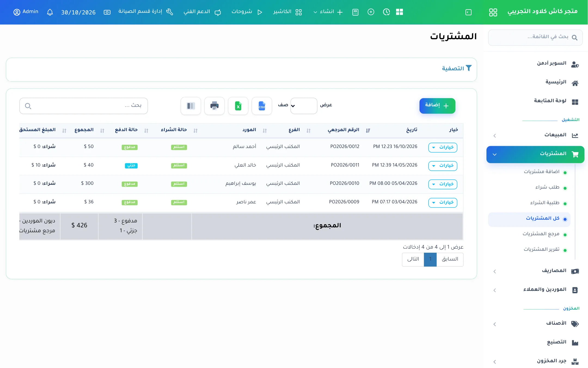Focus the sidebar menu search field
Image resolution: width=588 pixels, height=368 pixels.
[535, 37]
